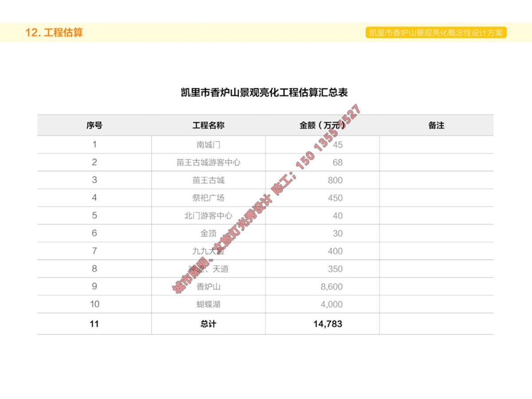The height and width of the screenshot is (399, 532).
Task: Click the '南城门' project name cell
Action: [x=208, y=145]
